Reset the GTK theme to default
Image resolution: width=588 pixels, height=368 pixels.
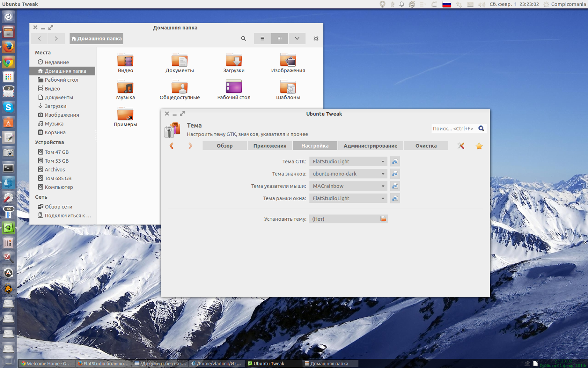click(395, 162)
